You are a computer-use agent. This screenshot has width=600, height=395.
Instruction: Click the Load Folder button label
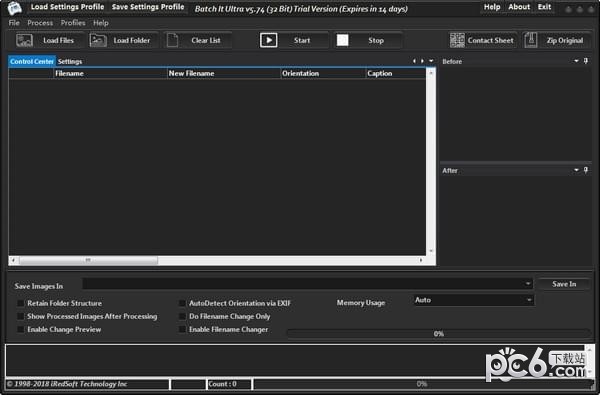pos(132,40)
